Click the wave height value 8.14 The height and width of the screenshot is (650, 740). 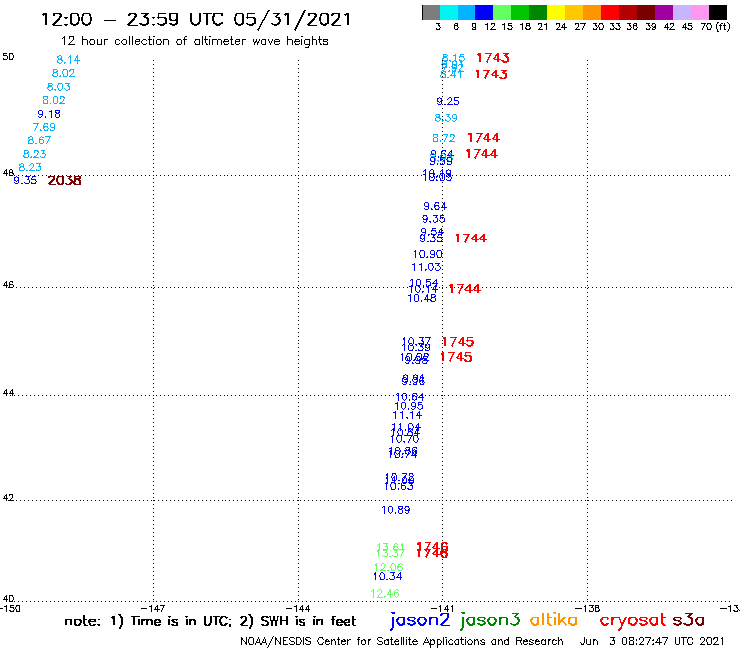[68, 60]
